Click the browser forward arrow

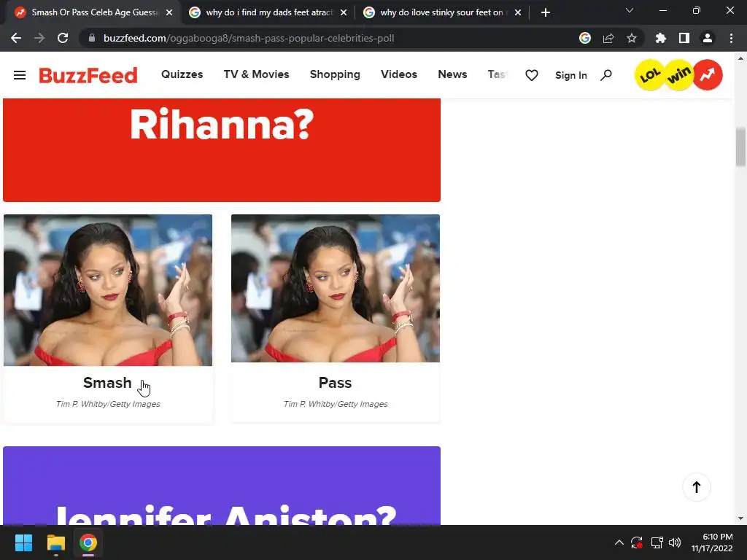pos(39,38)
